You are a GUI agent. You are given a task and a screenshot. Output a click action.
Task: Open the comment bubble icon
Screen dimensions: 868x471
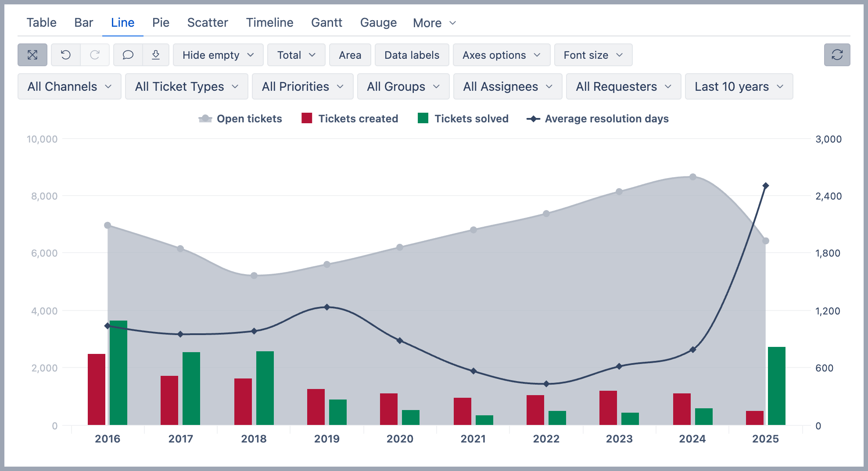point(128,55)
